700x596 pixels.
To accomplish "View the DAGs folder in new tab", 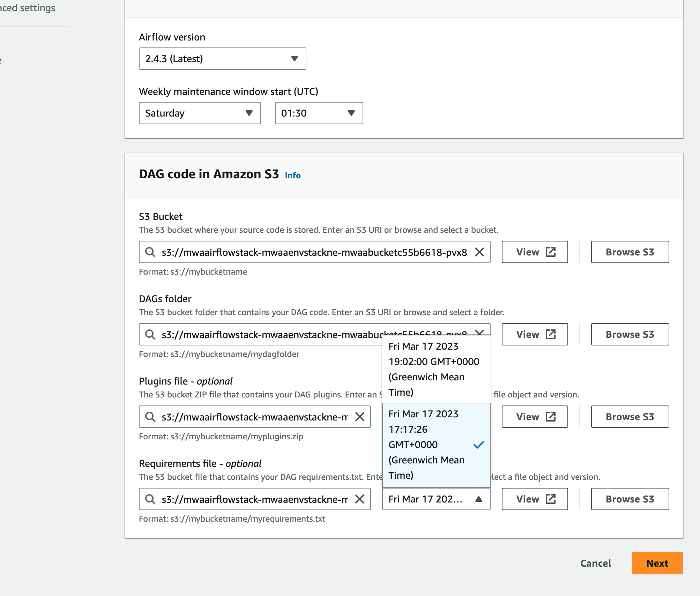I will (535, 334).
